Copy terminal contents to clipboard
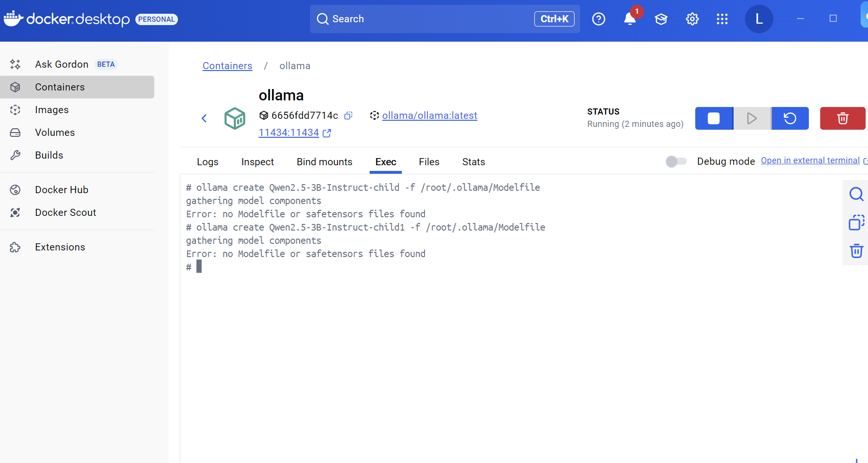Image resolution: width=868 pixels, height=463 pixels. tap(856, 223)
